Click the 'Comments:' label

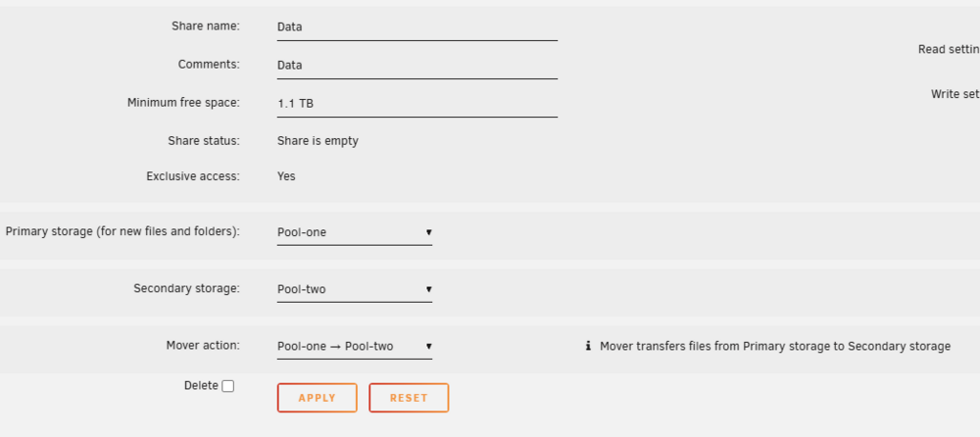pos(209,65)
